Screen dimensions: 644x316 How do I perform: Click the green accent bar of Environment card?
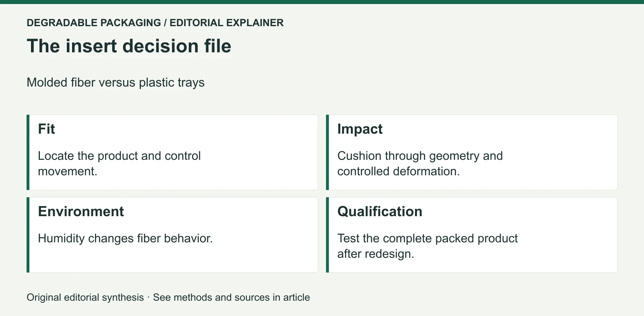(28, 235)
